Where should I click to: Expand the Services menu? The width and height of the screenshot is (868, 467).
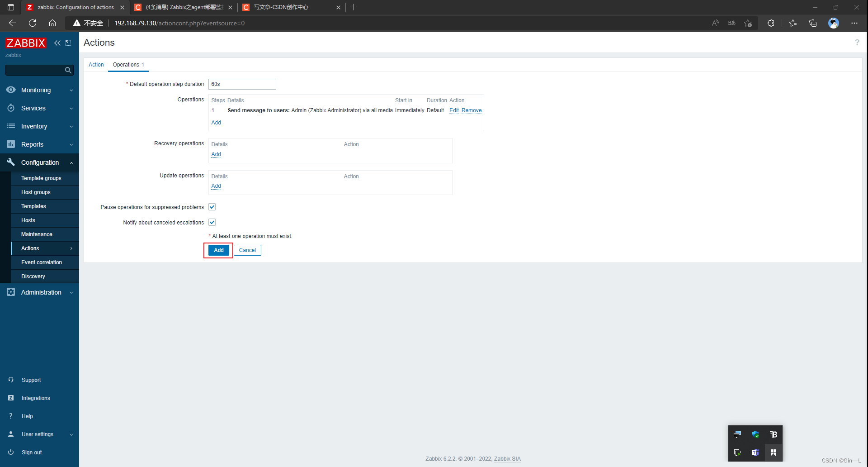point(71,109)
